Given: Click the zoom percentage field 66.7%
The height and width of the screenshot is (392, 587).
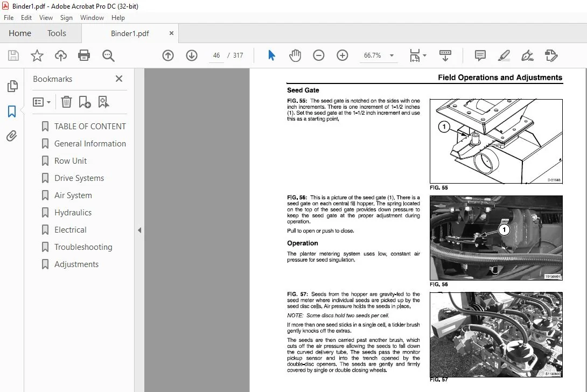Looking at the screenshot, I should [x=373, y=55].
